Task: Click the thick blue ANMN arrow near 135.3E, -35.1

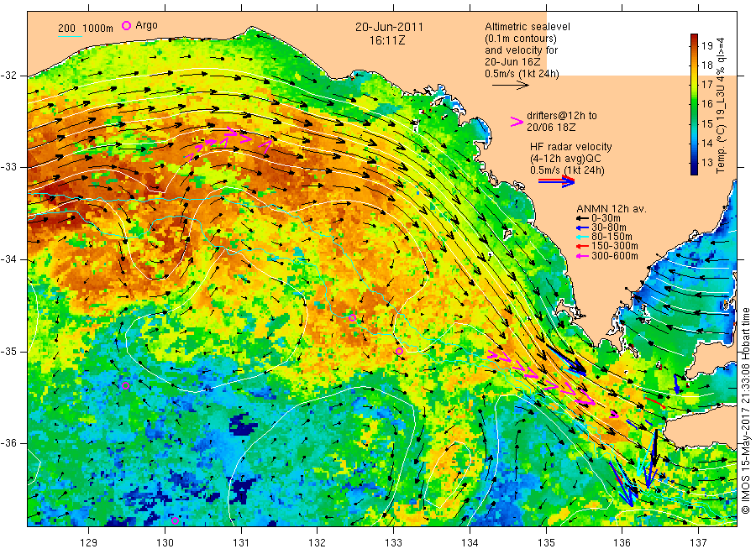Action: pos(565,359)
